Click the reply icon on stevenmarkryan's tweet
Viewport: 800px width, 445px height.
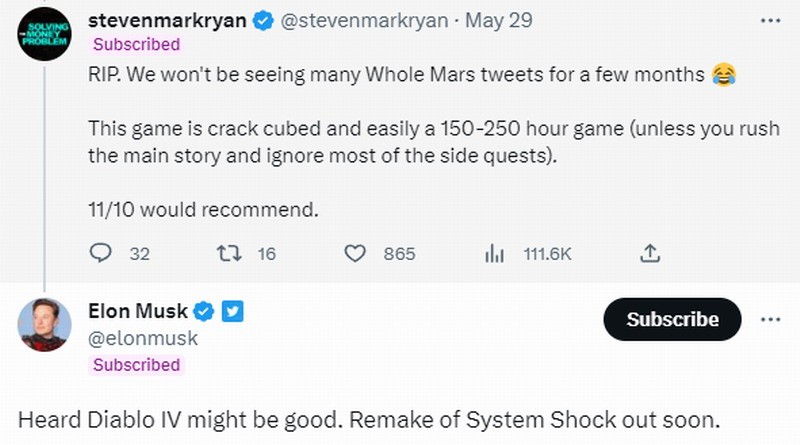point(101,254)
